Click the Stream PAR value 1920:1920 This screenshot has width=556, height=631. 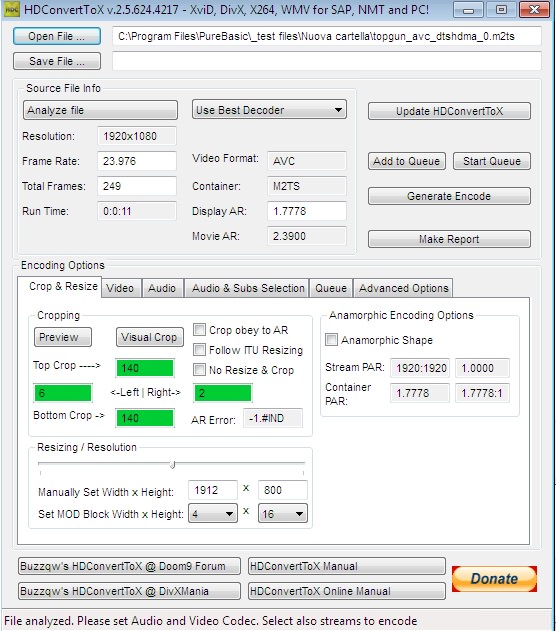[x=420, y=368]
